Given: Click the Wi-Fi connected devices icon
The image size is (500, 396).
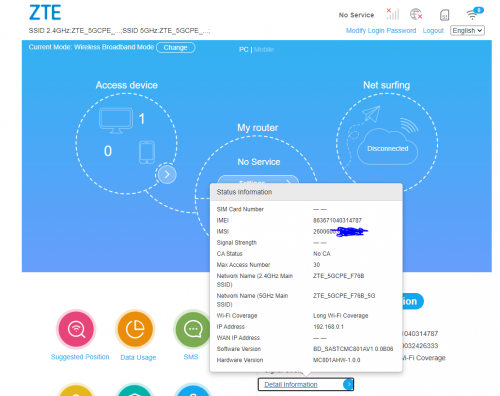Looking at the screenshot, I should tap(474, 14).
